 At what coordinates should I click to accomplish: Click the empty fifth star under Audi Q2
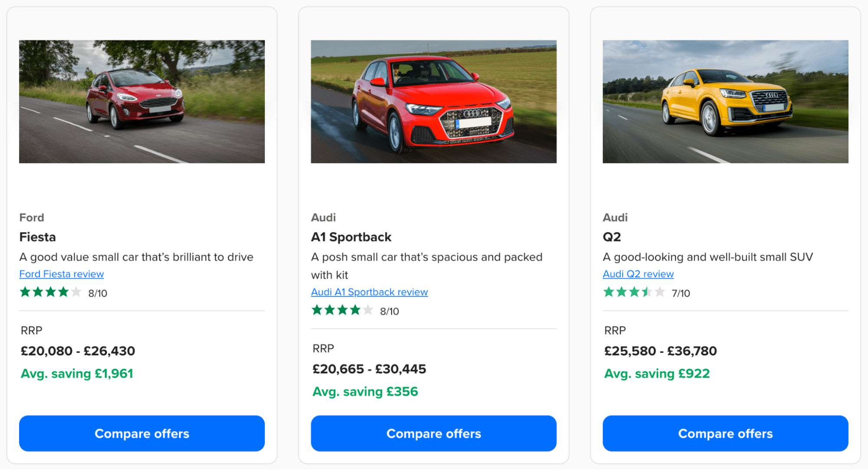[659, 292]
